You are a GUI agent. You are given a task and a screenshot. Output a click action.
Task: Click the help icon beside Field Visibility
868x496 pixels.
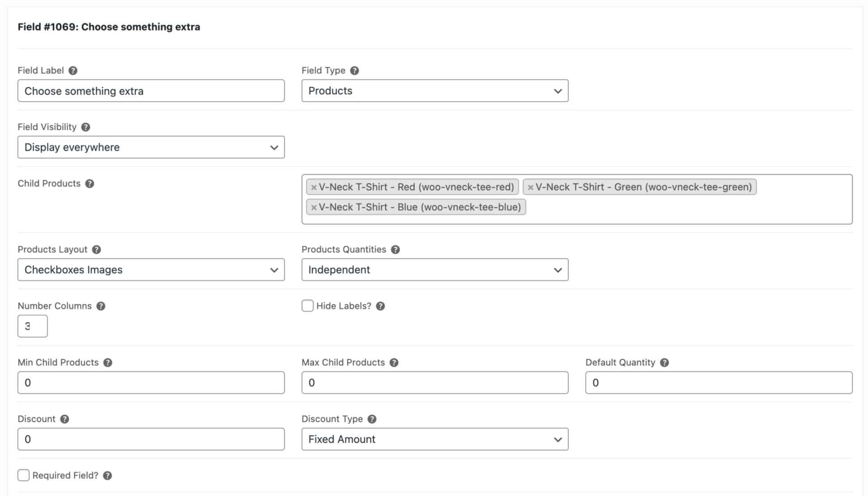pyautogui.click(x=85, y=127)
